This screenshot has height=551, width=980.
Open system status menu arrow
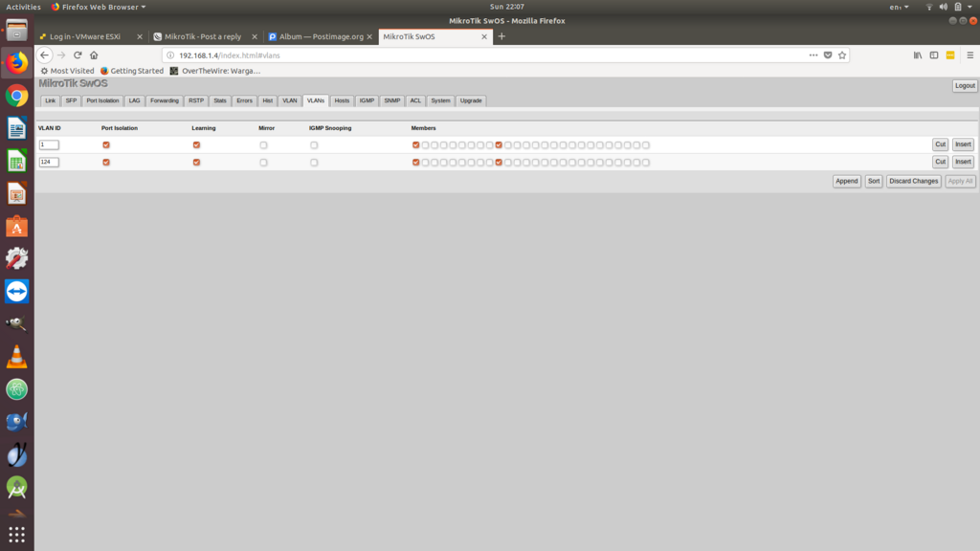point(970,7)
